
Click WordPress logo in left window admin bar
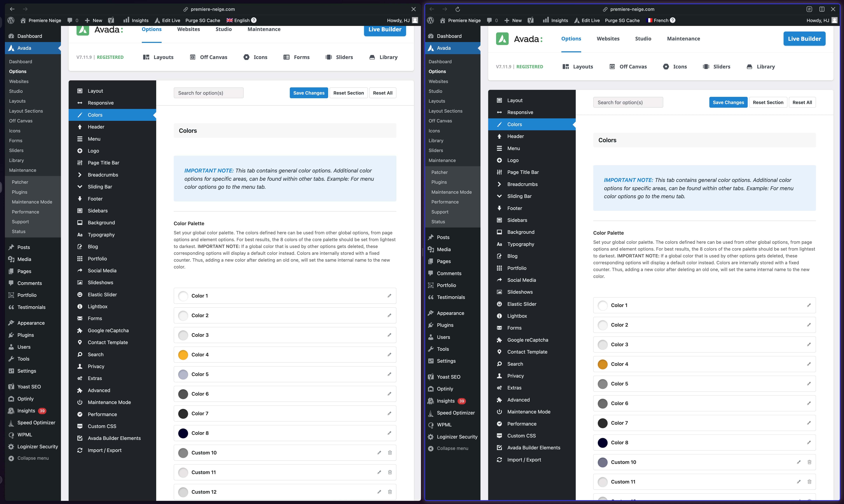pyautogui.click(x=11, y=20)
